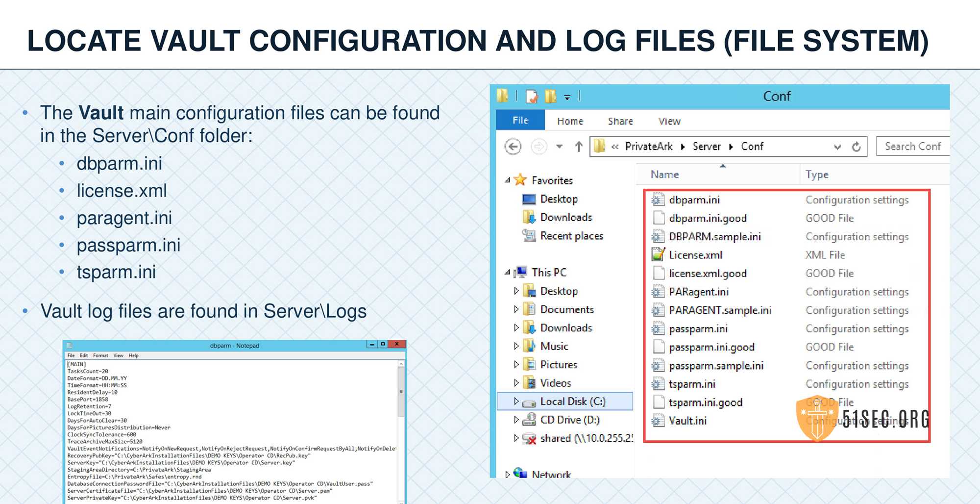
Task: Select the Videos folder under This PC
Action: tap(556, 383)
